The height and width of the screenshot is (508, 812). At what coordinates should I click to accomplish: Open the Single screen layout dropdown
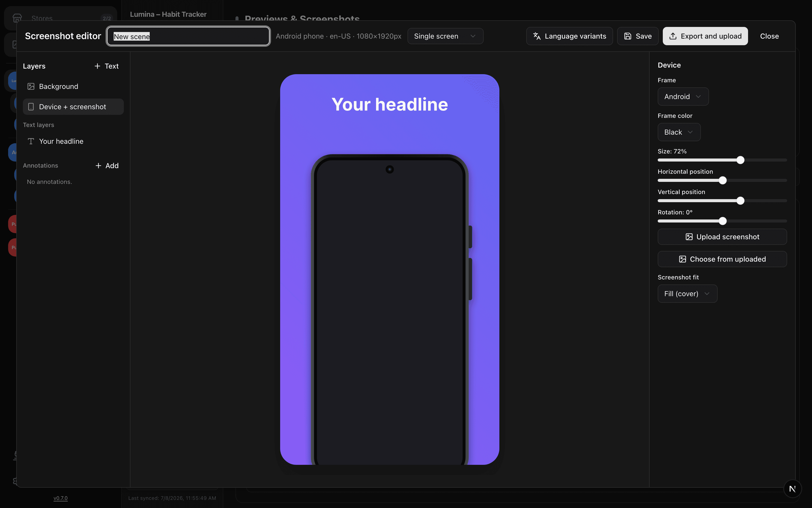(445, 36)
